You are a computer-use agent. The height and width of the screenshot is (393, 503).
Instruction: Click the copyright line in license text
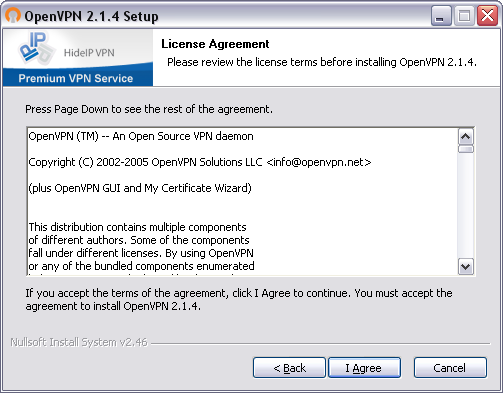pos(200,162)
